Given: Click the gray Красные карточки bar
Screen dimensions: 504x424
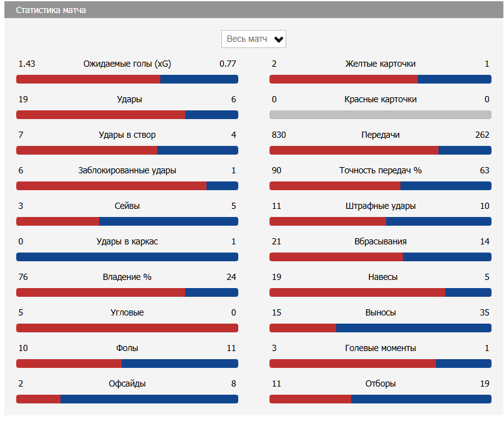Looking at the screenshot, I should (x=380, y=115).
